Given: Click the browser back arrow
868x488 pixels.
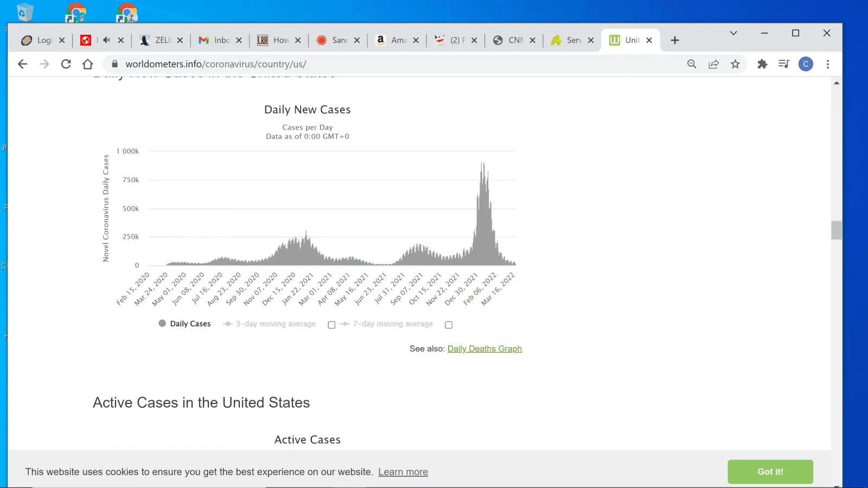Looking at the screenshot, I should (x=22, y=64).
